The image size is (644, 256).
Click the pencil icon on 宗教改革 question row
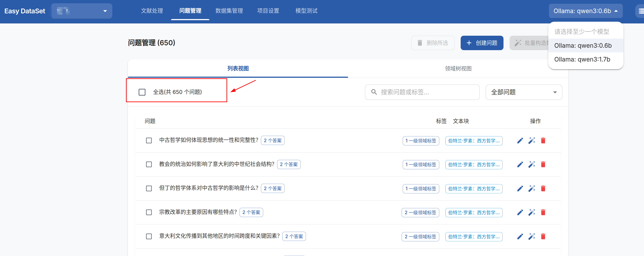click(520, 212)
